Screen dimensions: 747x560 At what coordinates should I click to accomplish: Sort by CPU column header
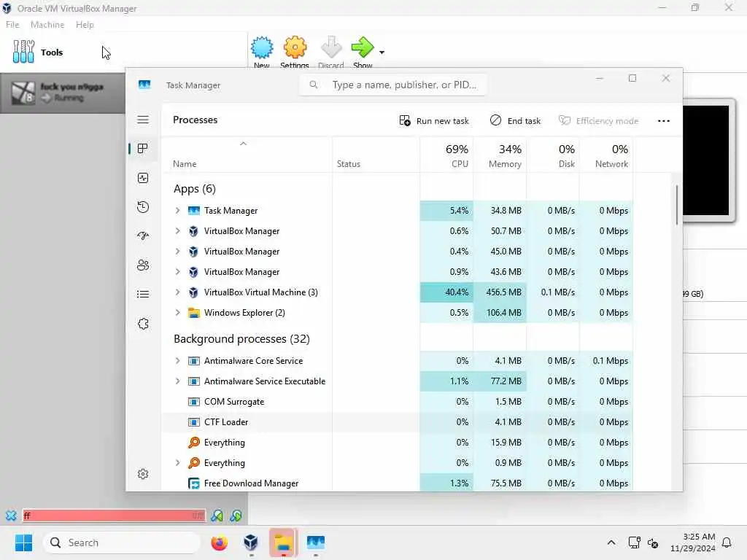tap(446, 155)
